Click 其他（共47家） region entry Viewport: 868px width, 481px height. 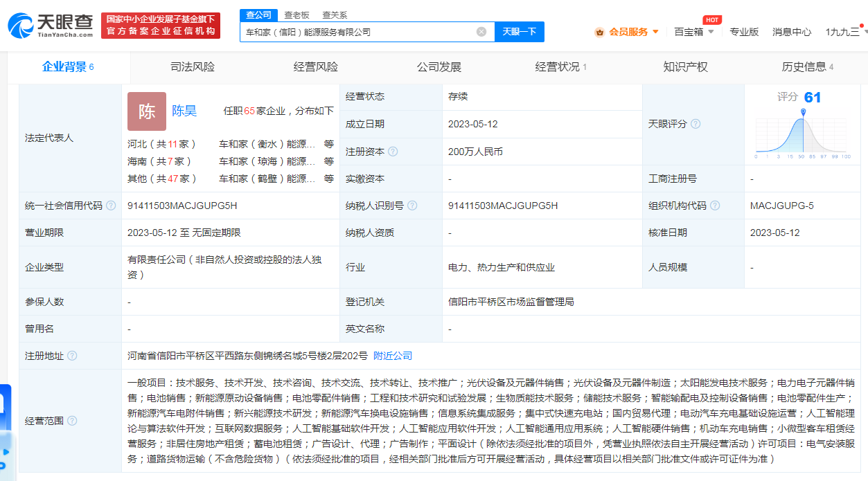tap(162, 179)
